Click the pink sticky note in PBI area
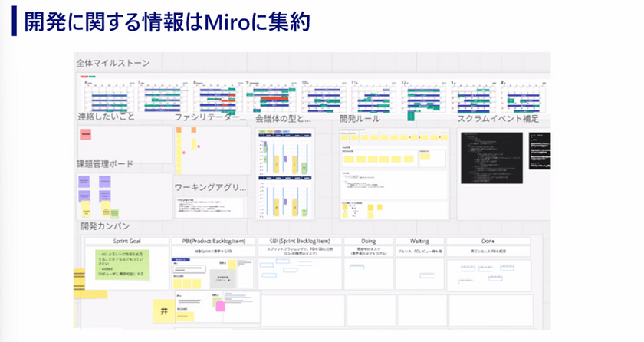The height and width of the screenshot is (342, 644). point(220,306)
